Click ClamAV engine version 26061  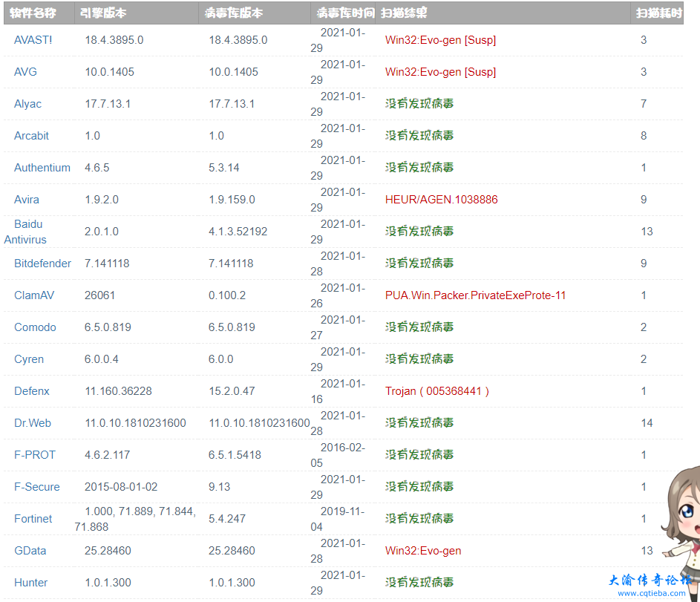pyautogui.click(x=99, y=295)
